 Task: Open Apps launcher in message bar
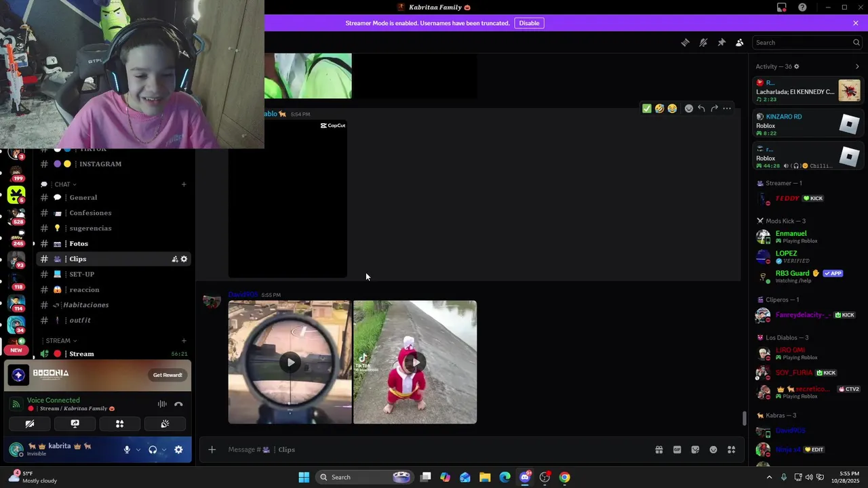[x=731, y=449]
